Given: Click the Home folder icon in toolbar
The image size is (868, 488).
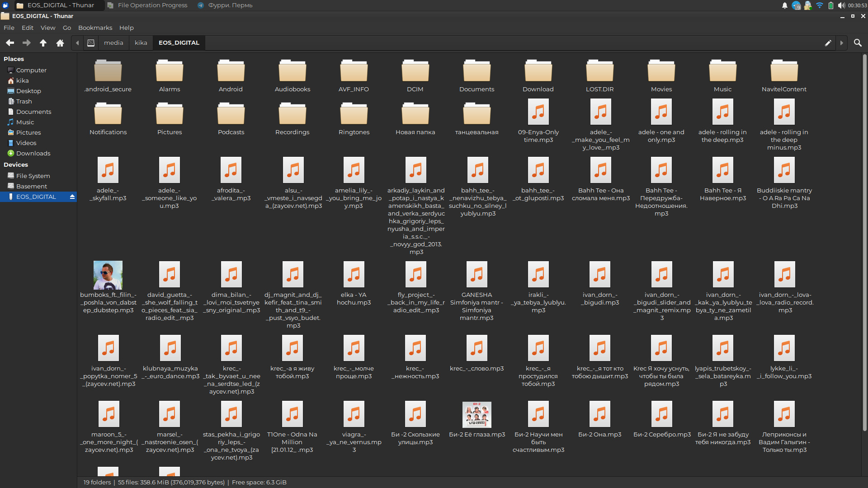Looking at the screenshot, I should (60, 42).
